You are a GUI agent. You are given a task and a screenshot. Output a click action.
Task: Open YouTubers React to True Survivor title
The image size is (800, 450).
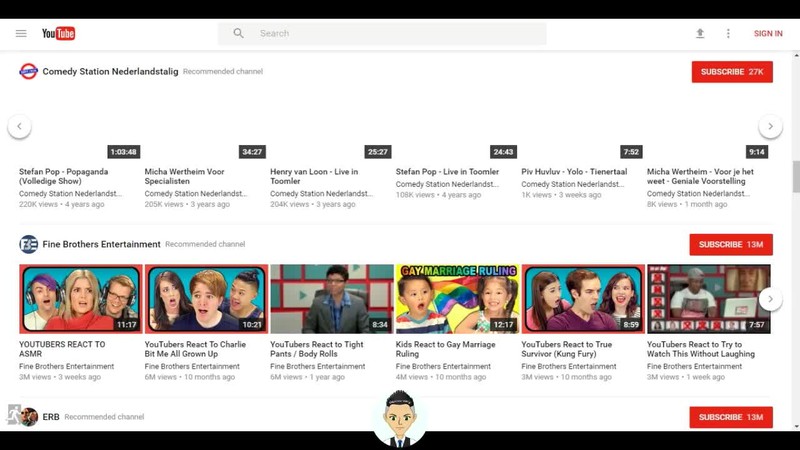coord(566,349)
